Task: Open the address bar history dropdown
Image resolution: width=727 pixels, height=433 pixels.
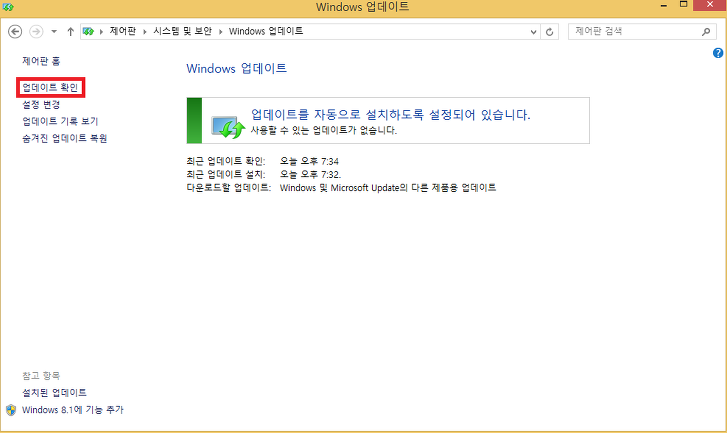Action: pyautogui.click(x=533, y=32)
